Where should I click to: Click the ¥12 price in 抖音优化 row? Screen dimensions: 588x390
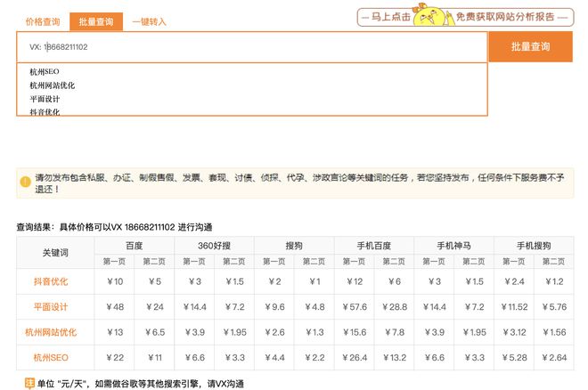[355, 281]
